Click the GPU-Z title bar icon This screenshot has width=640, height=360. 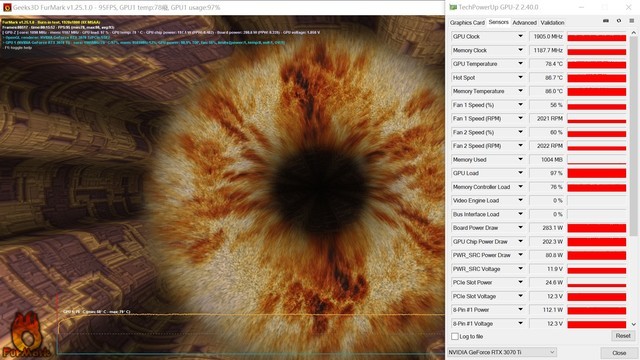click(x=453, y=7)
